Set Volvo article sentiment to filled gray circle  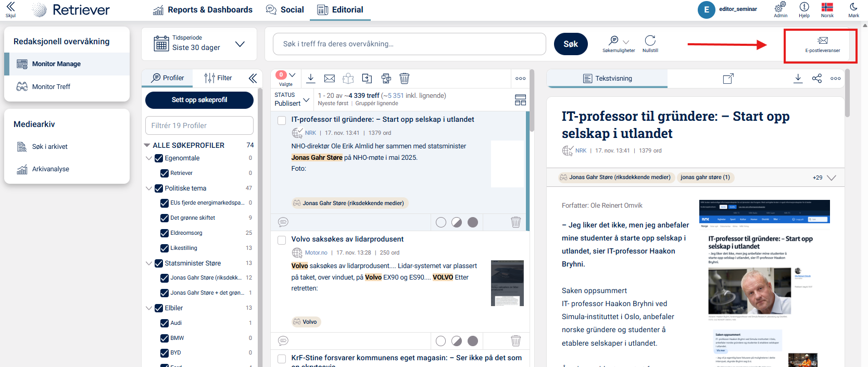473,341
